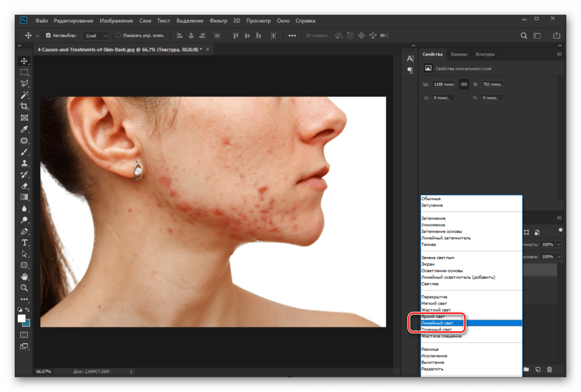Enable Показать упр. элем. checkbox
The width and height of the screenshot is (581, 392).
click(119, 36)
